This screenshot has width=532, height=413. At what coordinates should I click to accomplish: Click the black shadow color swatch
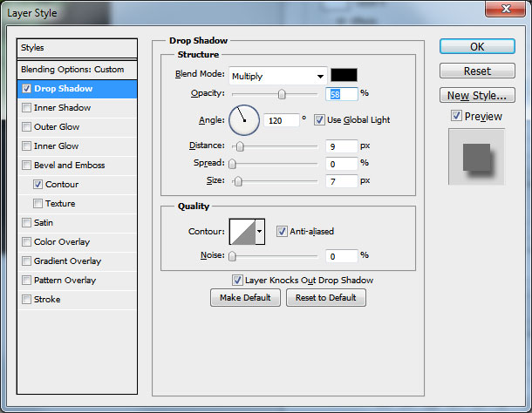point(344,75)
